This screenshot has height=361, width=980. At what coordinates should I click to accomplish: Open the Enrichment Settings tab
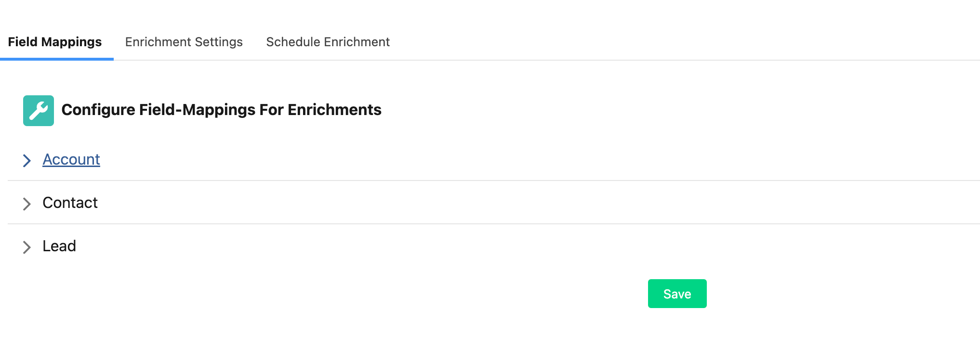point(184,42)
